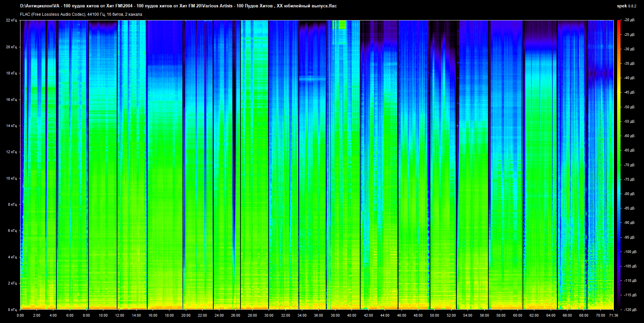Select the 4 кГц frequency axis label
The height and width of the screenshot is (323, 644).
click(x=12, y=257)
